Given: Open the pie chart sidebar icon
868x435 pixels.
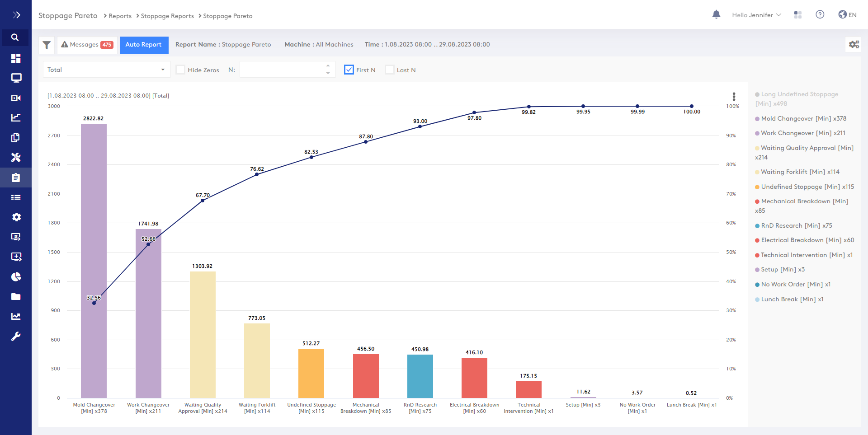Looking at the screenshot, I should pyautogui.click(x=16, y=277).
